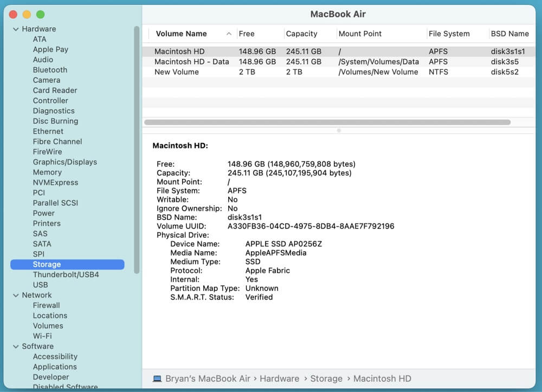The width and height of the screenshot is (542, 392).
Task: Collapse the Software category
Action: tap(16, 346)
